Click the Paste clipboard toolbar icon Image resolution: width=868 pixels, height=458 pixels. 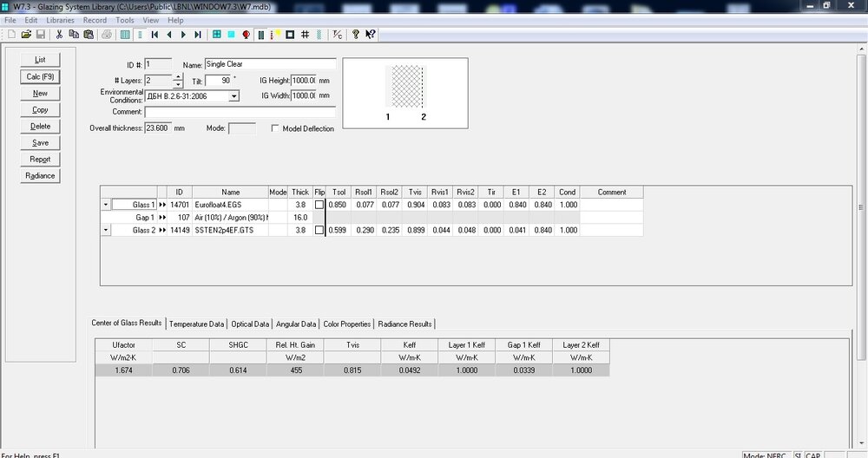coord(88,35)
